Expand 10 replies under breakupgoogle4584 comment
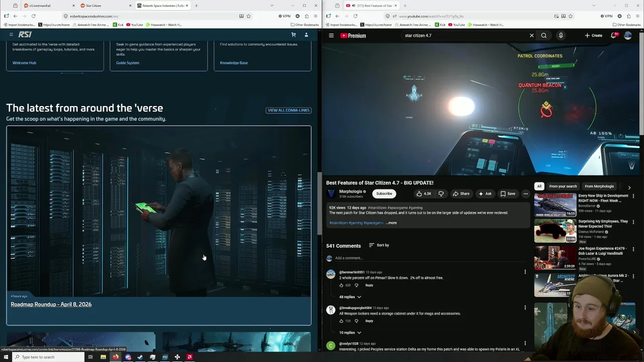 pyautogui.click(x=350, y=333)
